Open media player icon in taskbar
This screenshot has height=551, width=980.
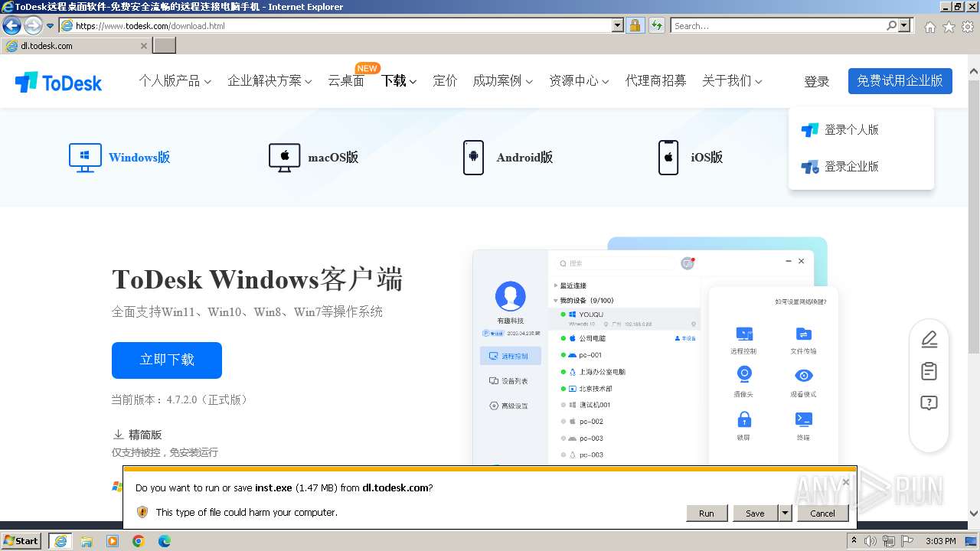pos(113,541)
